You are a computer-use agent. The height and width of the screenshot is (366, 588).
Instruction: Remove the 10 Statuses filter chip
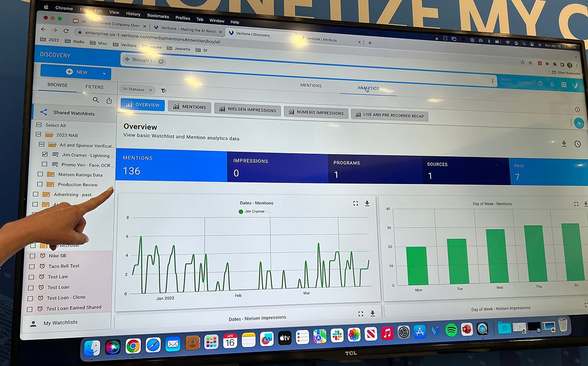coord(150,90)
